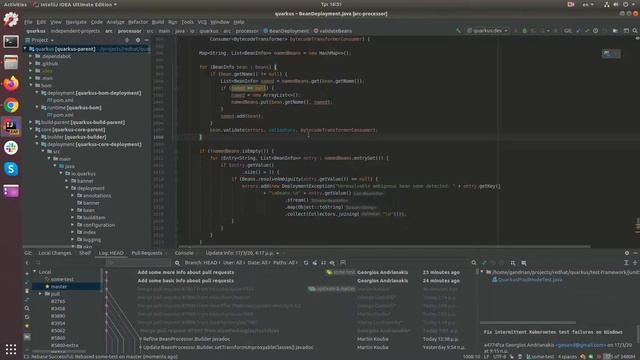Image resolution: width=640 pixels, height=360 pixels.
Task: Expand build-parent [quarkus-build-parent] module
Action: [31, 122]
